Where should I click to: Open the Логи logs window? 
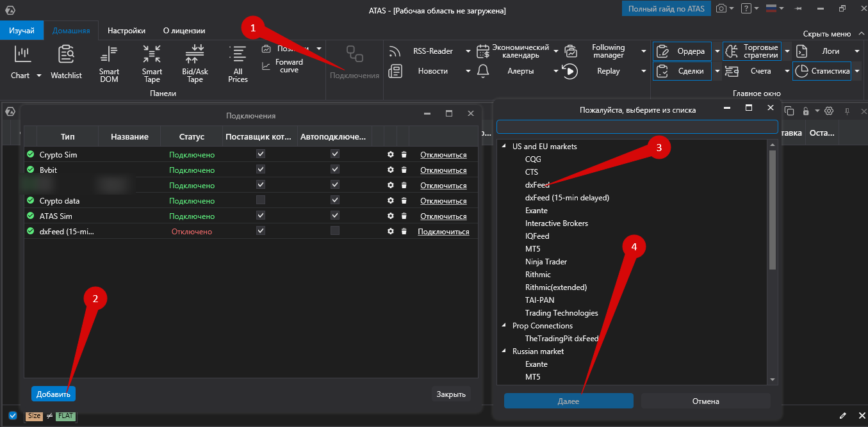click(821, 51)
